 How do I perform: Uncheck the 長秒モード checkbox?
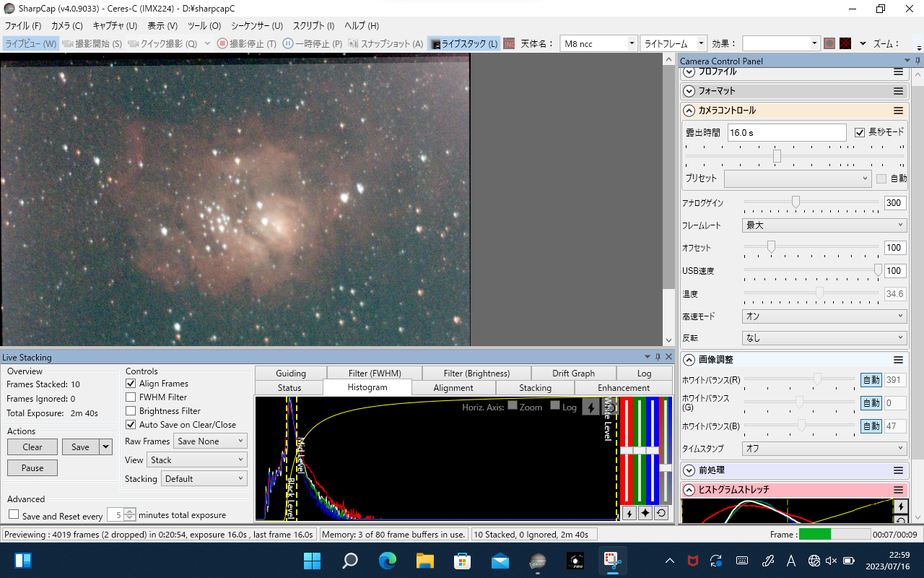pyautogui.click(x=860, y=132)
